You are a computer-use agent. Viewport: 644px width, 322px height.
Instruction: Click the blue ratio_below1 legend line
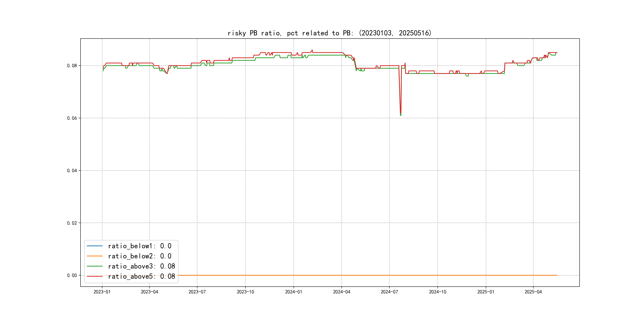point(94,246)
